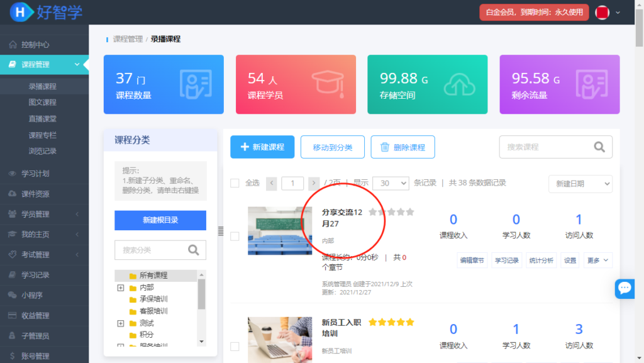Select 承保培训 in category tree
The image size is (644, 363).
point(153,299)
